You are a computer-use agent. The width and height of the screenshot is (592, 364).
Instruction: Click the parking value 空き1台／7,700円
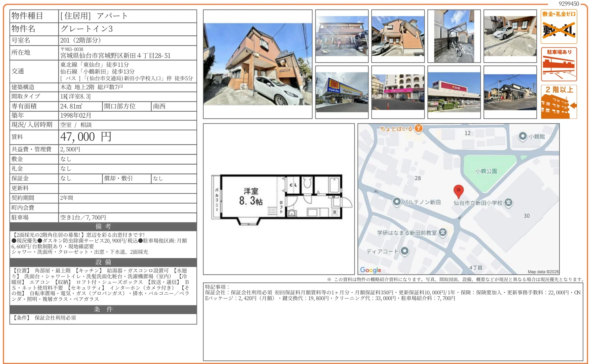click(83, 217)
